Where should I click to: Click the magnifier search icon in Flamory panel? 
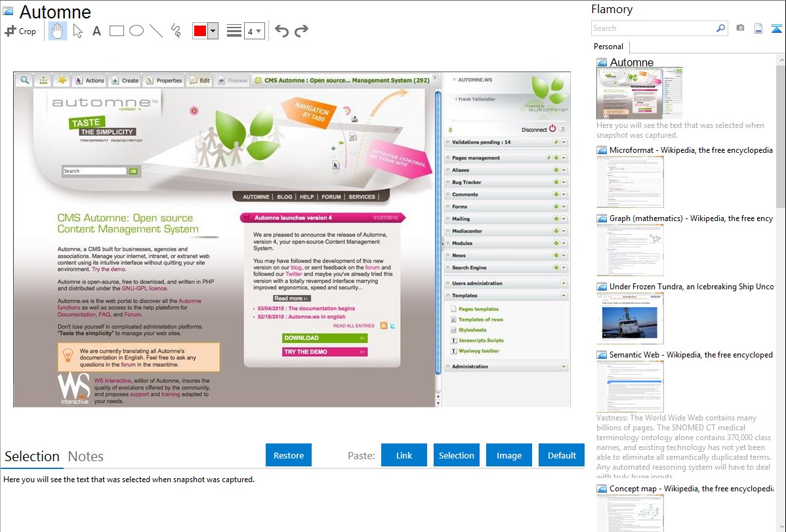[x=721, y=28]
